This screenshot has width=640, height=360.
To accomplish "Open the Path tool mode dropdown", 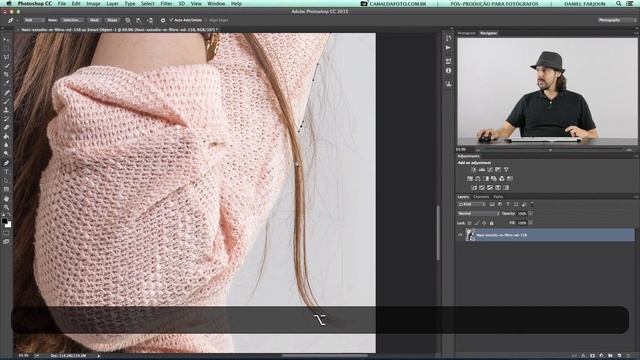I will [x=33, y=20].
